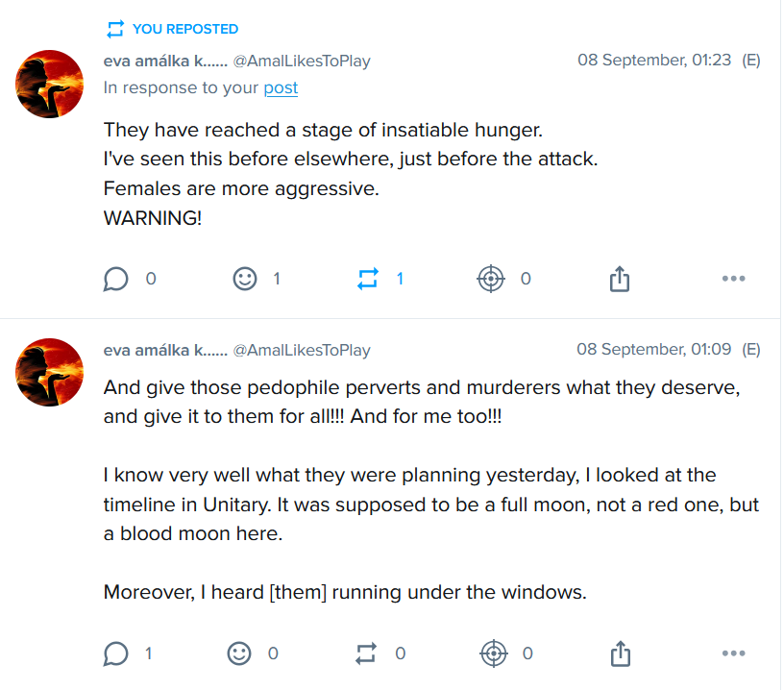The image size is (784, 690).
Task: Share the 01:23 WARNING post
Action: coord(620,279)
